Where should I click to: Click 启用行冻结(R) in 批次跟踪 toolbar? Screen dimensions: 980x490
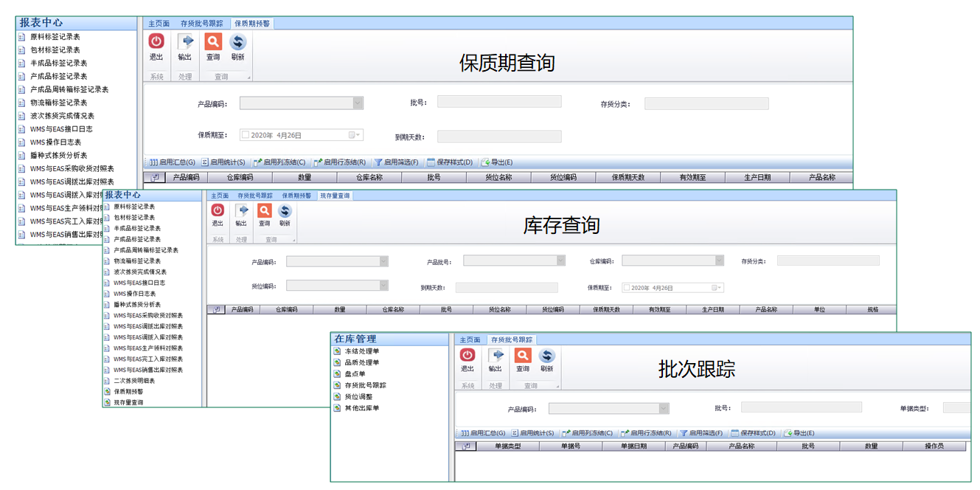pos(646,433)
